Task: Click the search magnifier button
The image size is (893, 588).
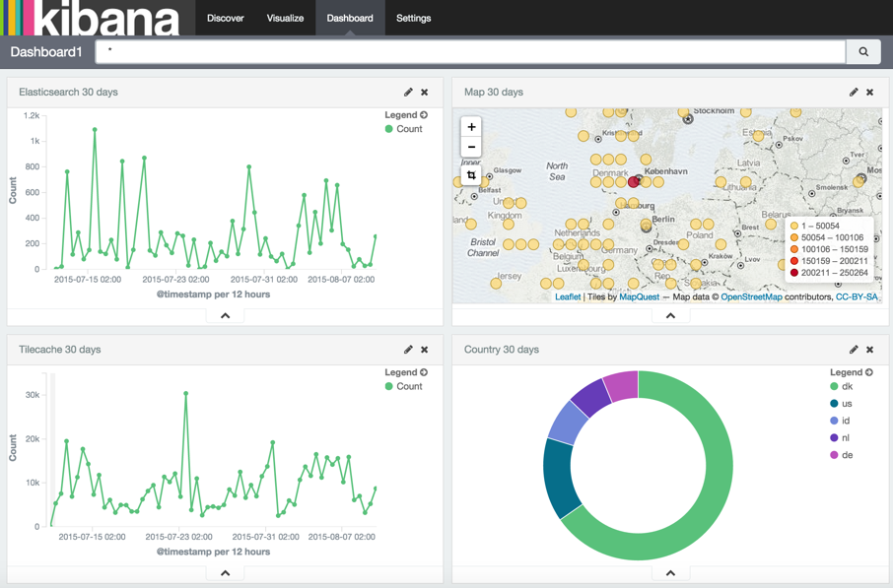Action: 863,52
